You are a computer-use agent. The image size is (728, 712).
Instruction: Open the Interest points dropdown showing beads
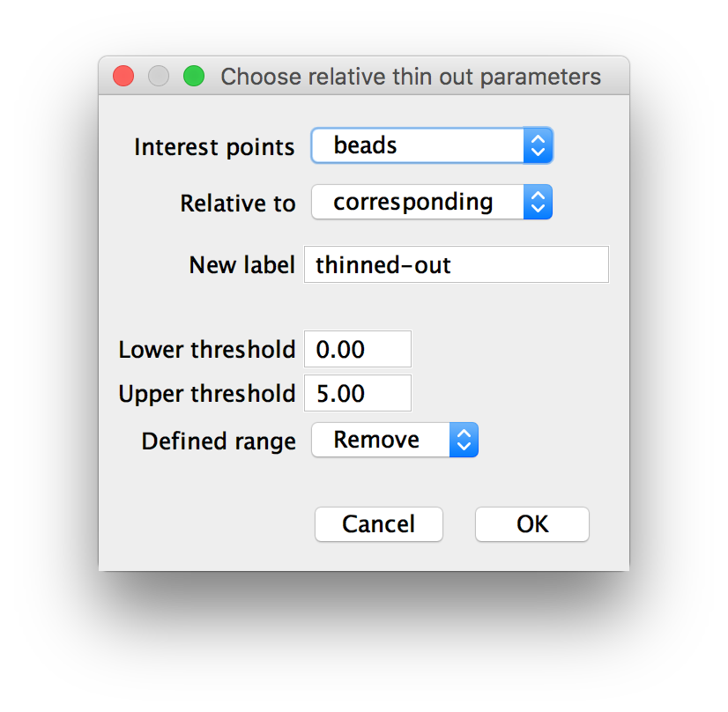click(x=432, y=145)
